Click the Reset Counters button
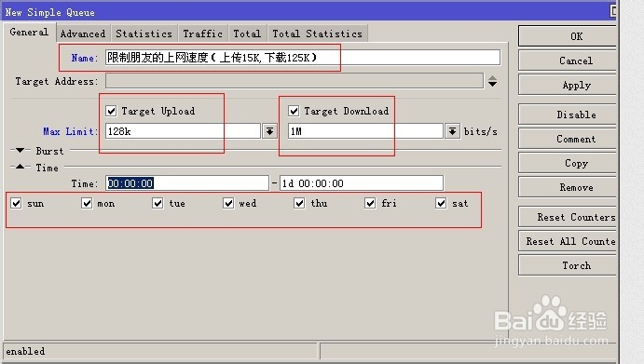This screenshot has height=364, width=644. (568, 217)
